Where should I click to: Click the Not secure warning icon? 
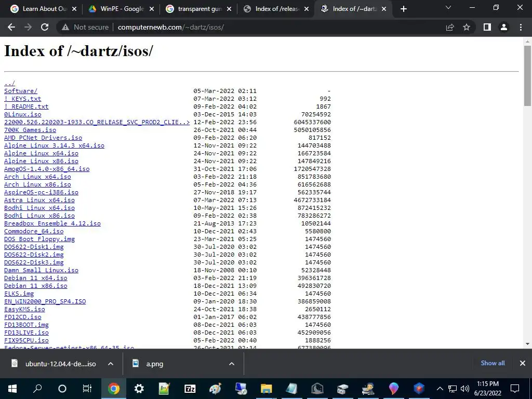[65, 27]
